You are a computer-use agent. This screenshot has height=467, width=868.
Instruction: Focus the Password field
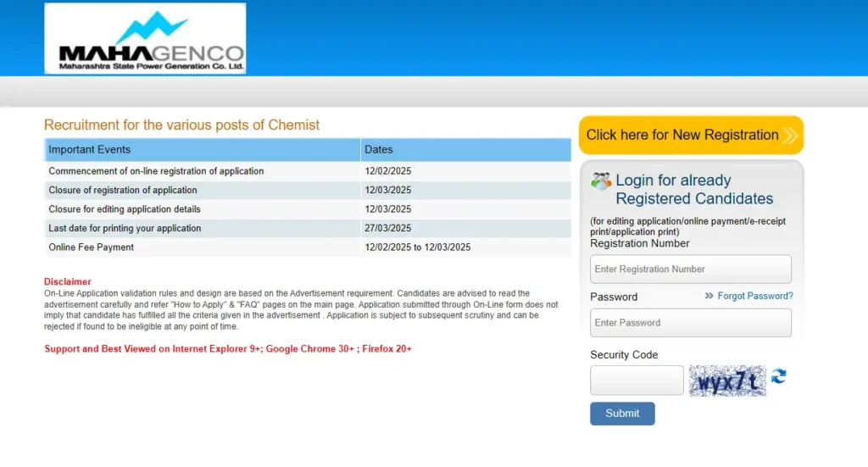(690, 323)
